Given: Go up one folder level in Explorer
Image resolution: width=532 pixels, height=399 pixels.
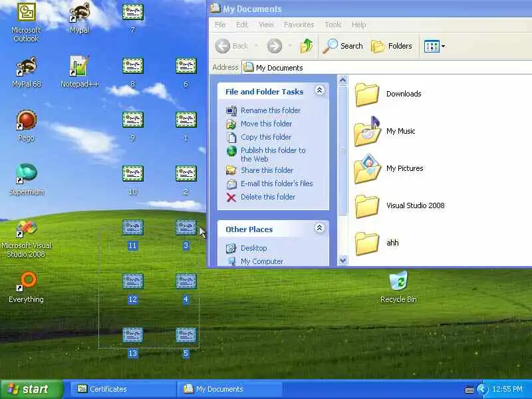Looking at the screenshot, I should coord(307,46).
